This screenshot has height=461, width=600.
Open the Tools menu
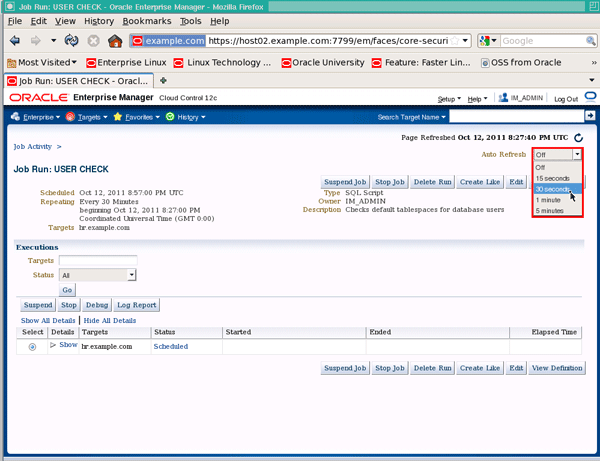191,21
